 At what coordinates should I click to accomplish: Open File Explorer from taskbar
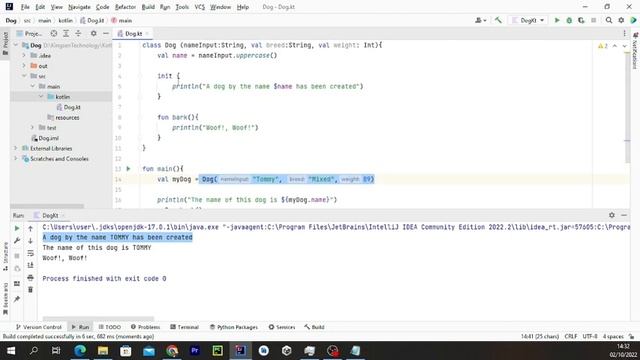pyautogui.click(x=103, y=351)
